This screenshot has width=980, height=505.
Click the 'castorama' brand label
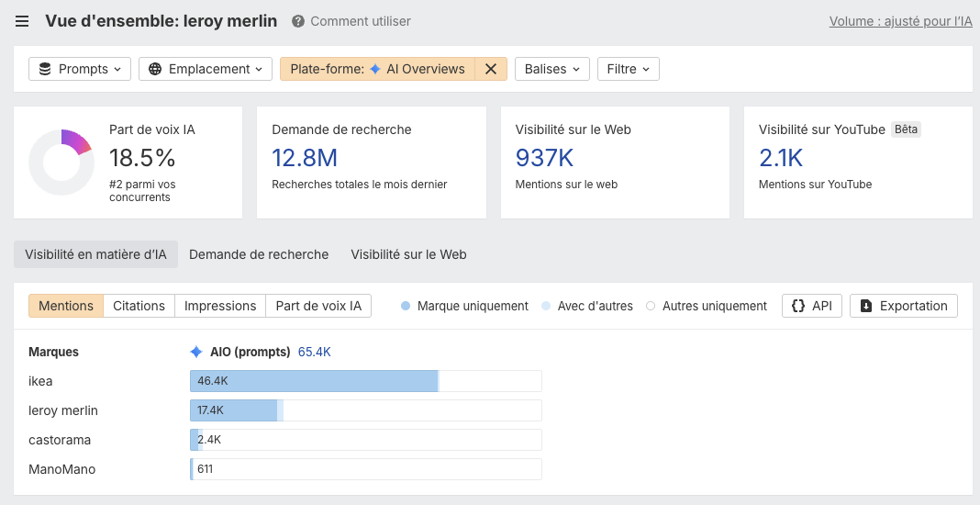(60, 440)
